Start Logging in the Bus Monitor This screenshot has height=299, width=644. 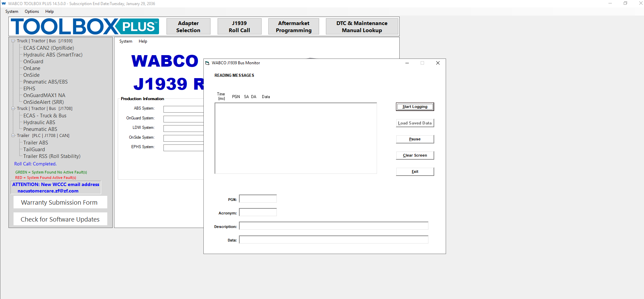point(415,107)
